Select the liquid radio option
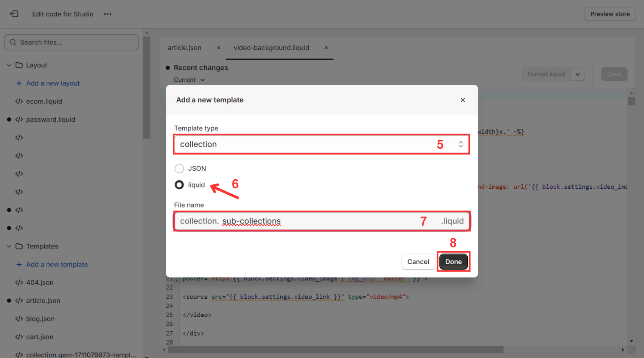 179,185
